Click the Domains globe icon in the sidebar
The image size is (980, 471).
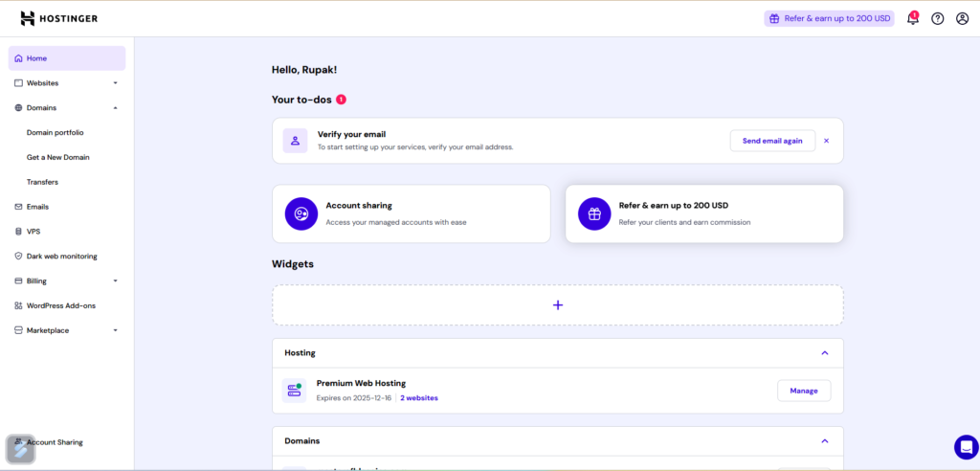tap(18, 107)
